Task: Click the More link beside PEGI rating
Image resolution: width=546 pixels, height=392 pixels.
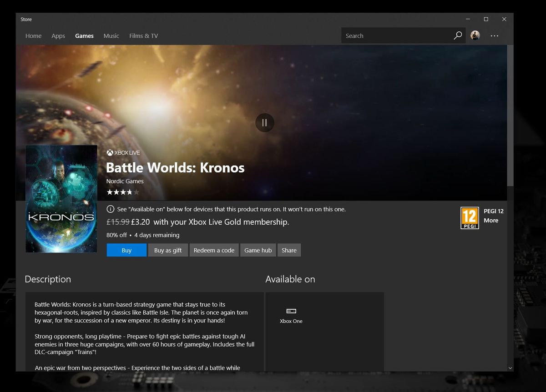Action: pos(491,220)
